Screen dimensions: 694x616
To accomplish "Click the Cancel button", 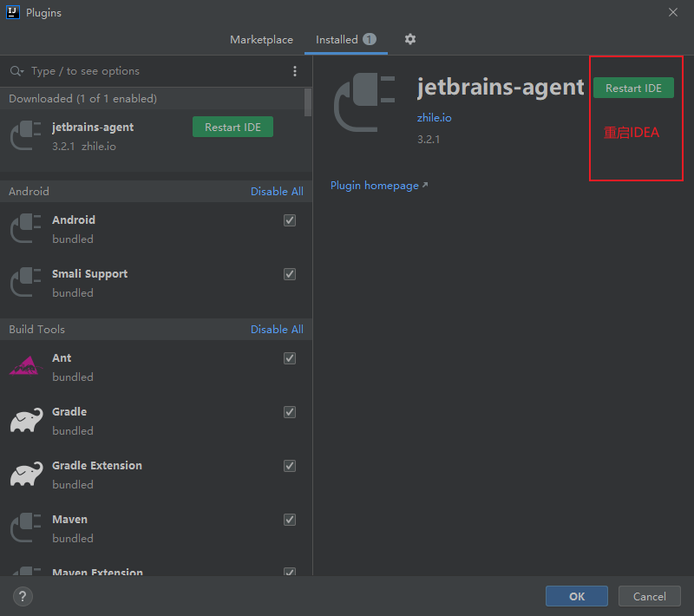I will coord(649,596).
